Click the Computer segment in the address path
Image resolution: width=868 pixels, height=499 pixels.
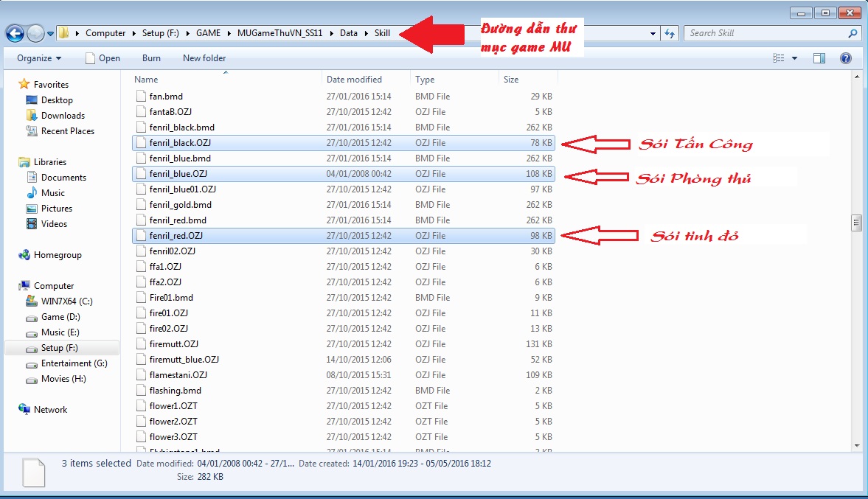tap(105, 33)
